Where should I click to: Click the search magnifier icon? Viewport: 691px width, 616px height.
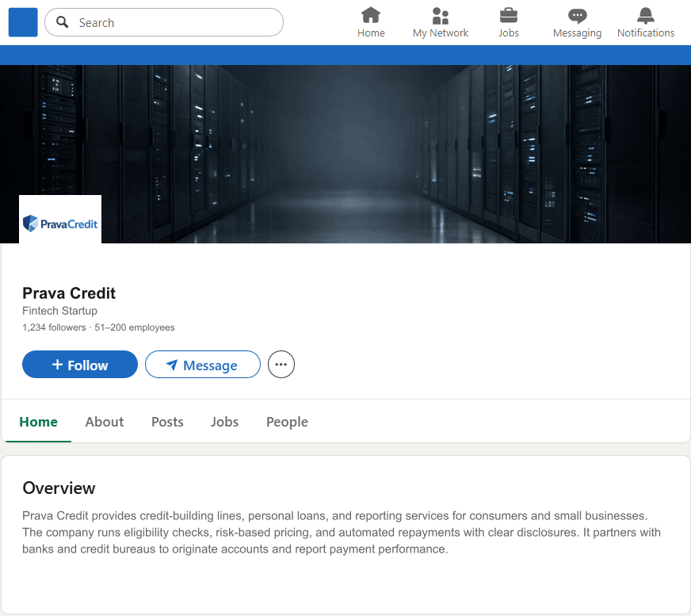tap(63, 22)
